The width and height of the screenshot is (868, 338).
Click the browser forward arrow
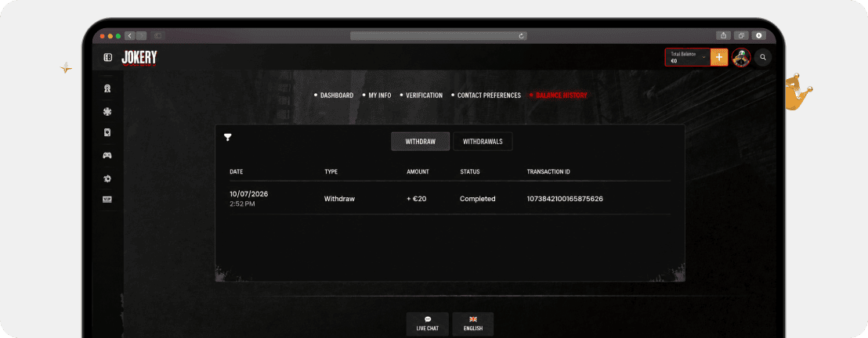141,35
